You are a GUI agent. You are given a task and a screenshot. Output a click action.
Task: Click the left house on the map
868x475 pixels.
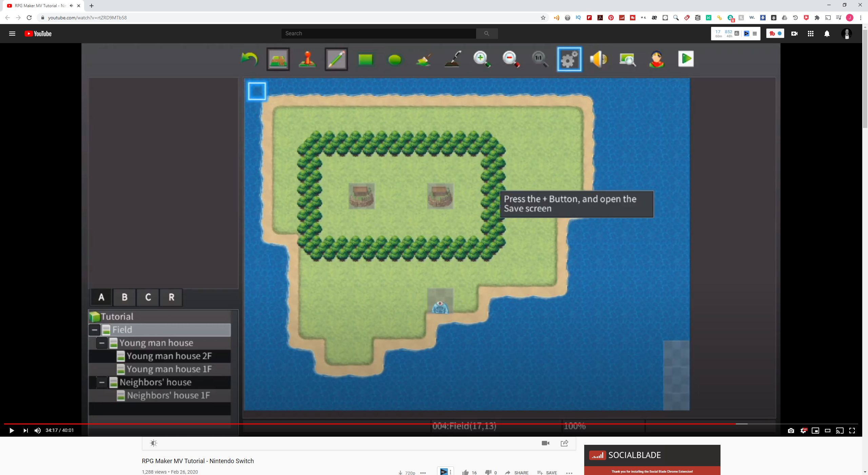[362, 196]
